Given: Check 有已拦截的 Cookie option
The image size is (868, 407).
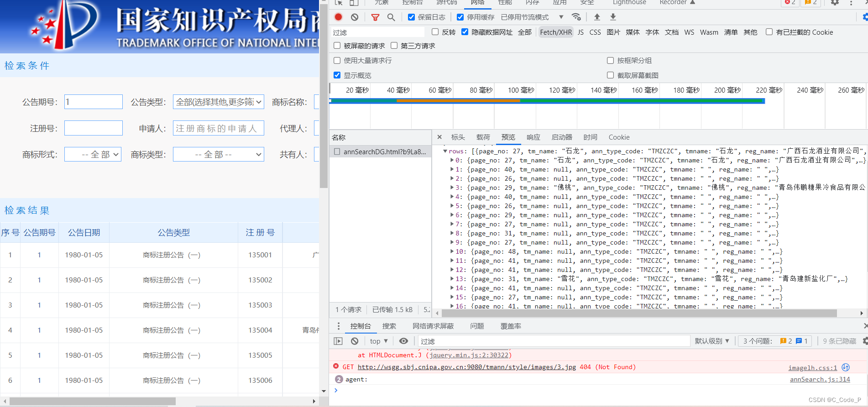Looking at the screenshot, I should pyautogui.click(x=769, y=32).
